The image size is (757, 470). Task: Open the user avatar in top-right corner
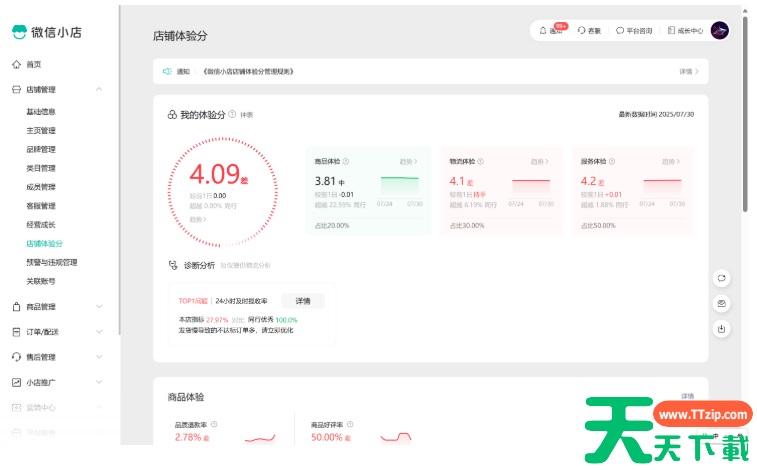[719, 31]
